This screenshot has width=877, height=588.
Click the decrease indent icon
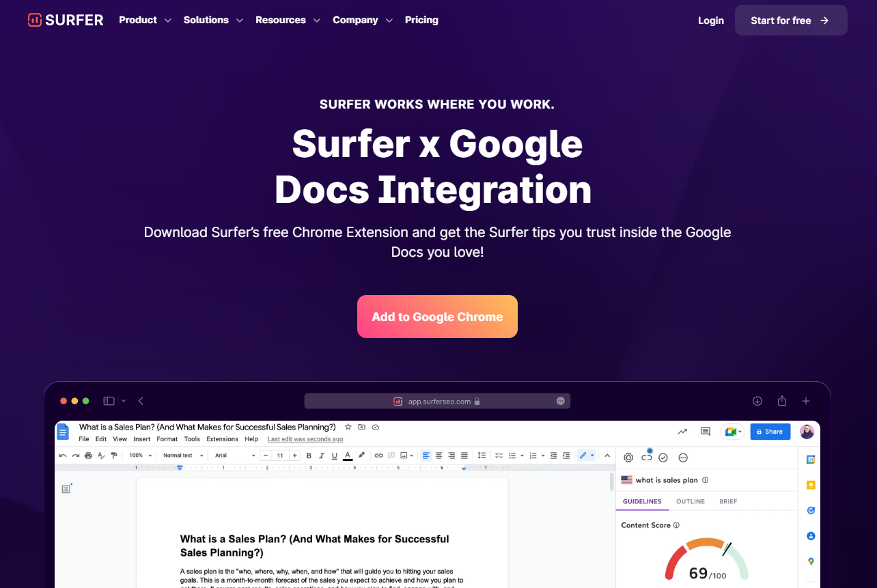553,456
